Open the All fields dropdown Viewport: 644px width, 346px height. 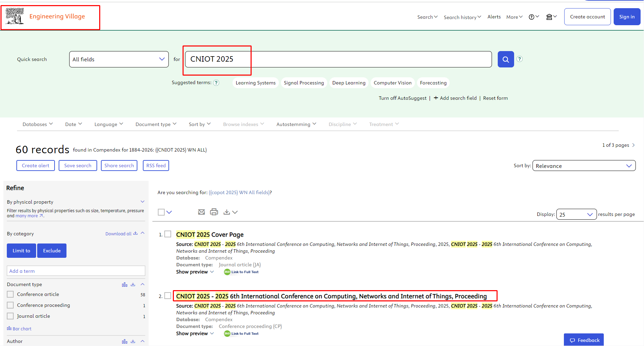pyautogui.click(x=119, y=59)
